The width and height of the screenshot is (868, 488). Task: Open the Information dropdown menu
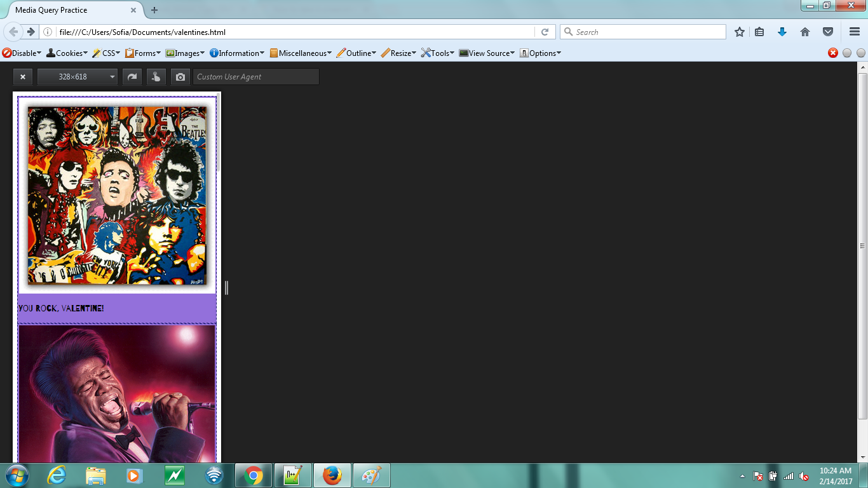[236, 53]
